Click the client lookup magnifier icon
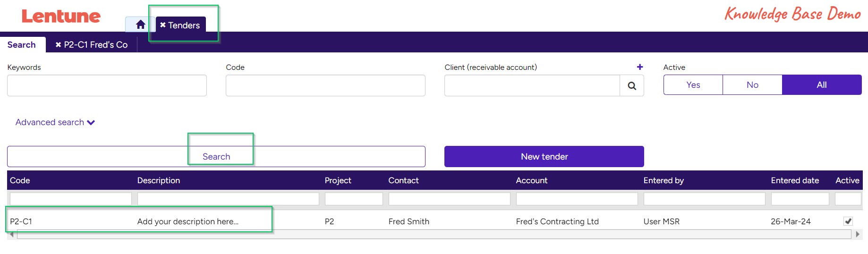Screen dimensions: 868x254 click(632, 85)
